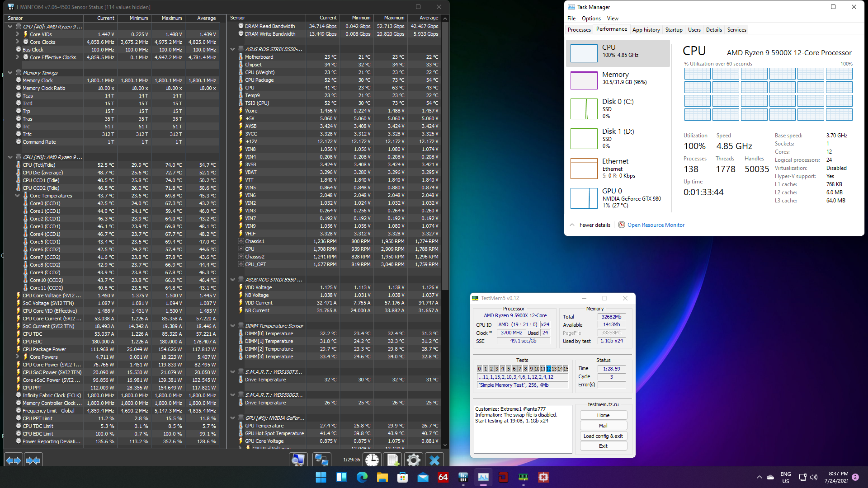Open File menu in Task Manager
Viewport: 868px width, 488px height.
(571, 19)
